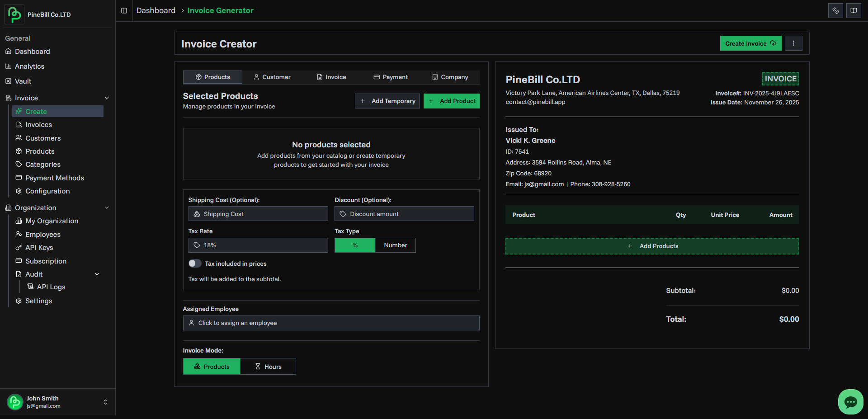The width and height of the screenshot is (868, 419).
Task: Open the documentation book icon top right
Action: click(x=854, y=10)
